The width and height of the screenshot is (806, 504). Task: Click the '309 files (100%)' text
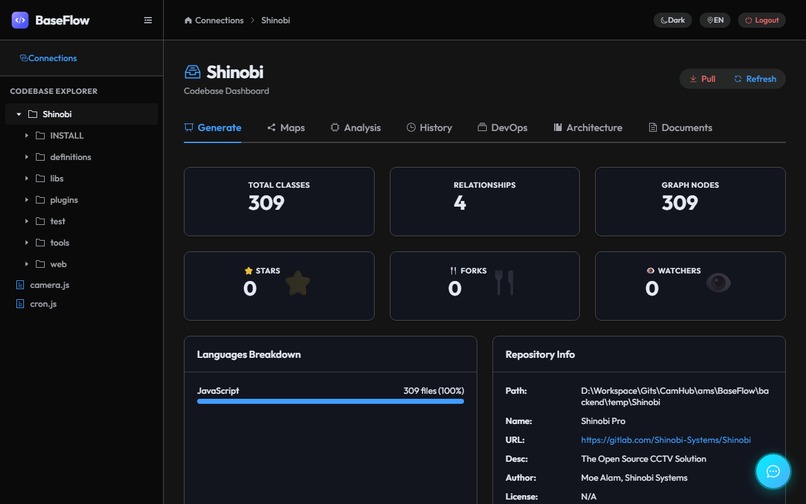(x=434, y=391)
